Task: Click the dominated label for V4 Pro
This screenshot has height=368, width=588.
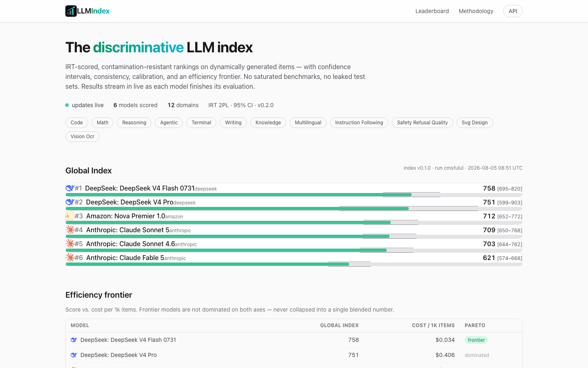Action: (477, 355)
